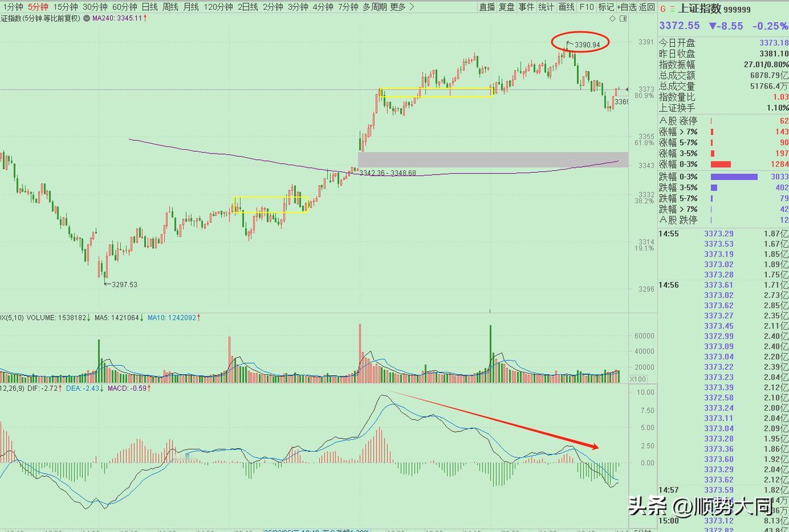
Task: Activate the 画线 drawing tool
Action: point(566,7)
